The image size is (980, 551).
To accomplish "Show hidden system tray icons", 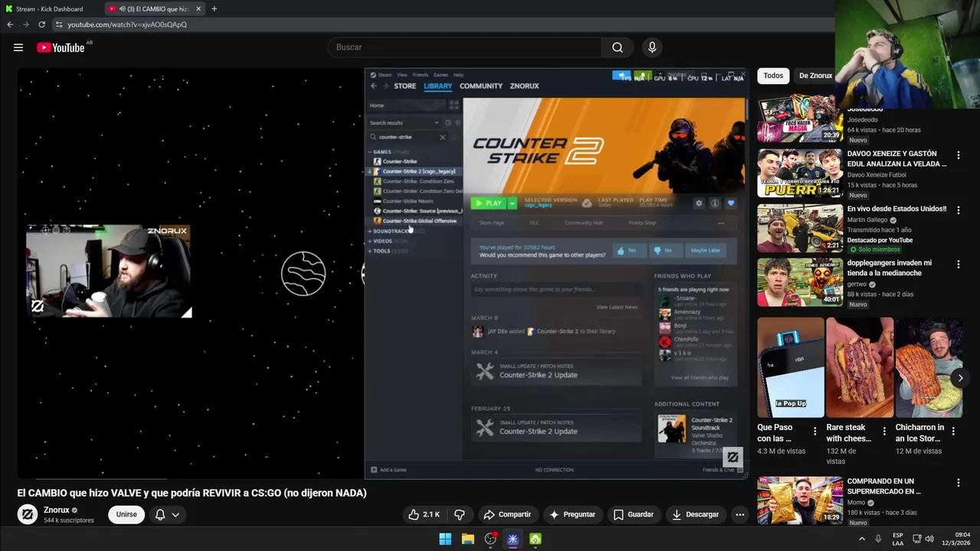I will 862,539.
